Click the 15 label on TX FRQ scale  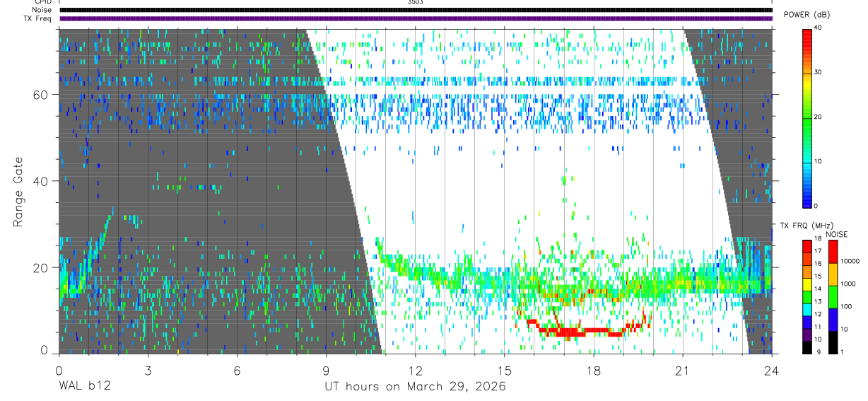pos(818,276)
